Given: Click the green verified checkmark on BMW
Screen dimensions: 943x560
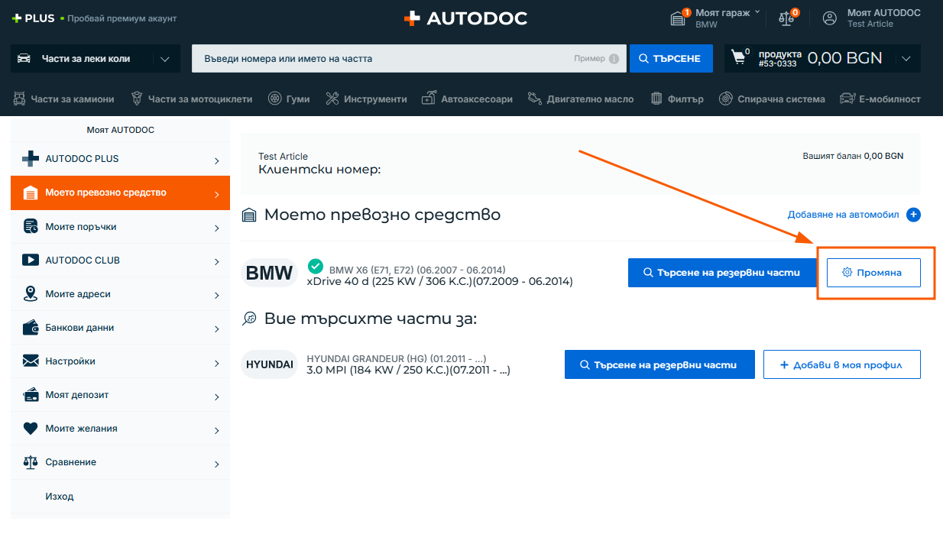Looking at the screenshot, I should 315,266.
